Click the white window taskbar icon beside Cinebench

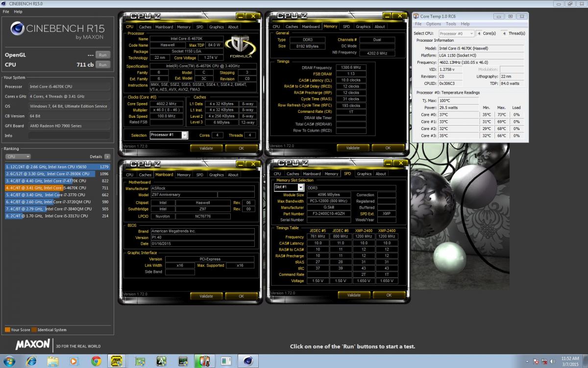226,361
